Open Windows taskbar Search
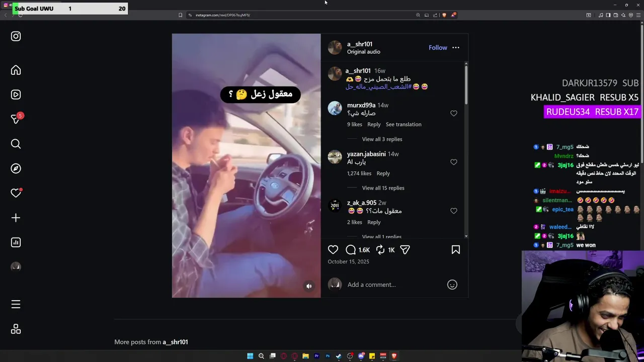This screenshot has height=362, width=644. click(261, 356)
